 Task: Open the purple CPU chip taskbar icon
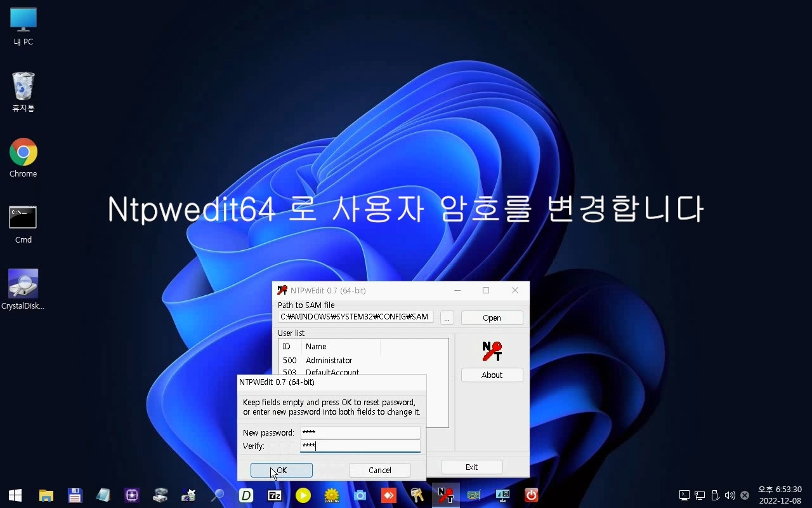pyautogui.click(x=132, y=495)
